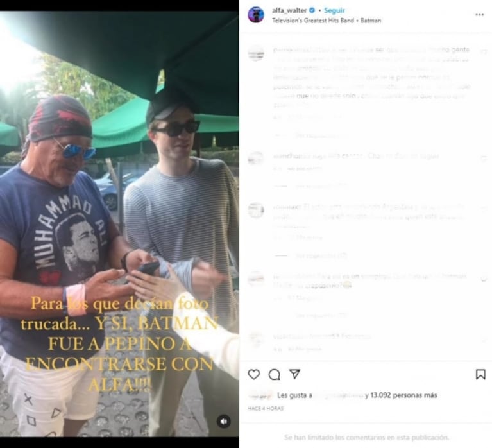
Task: Like the third comment with its small heart
Action: [x=484, y=209]
